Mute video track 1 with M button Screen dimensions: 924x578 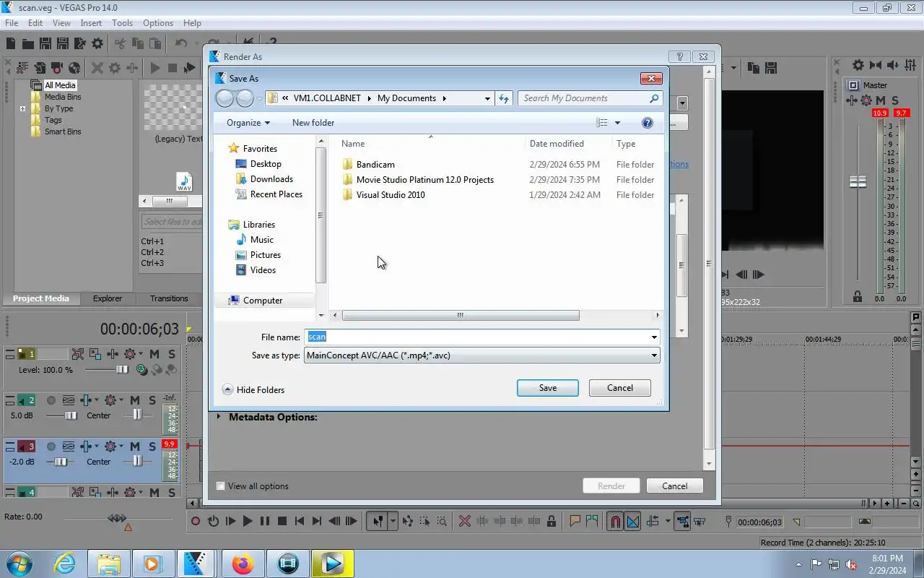154,354
